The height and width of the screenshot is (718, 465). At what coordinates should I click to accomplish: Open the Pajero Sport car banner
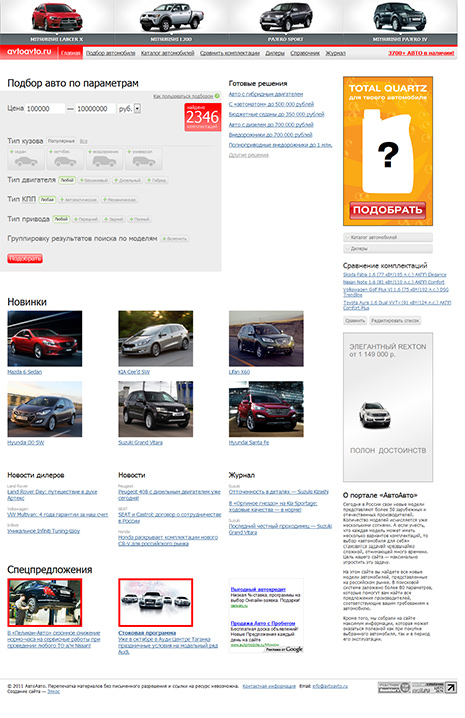pyautogui.click(x=285, y=22)
